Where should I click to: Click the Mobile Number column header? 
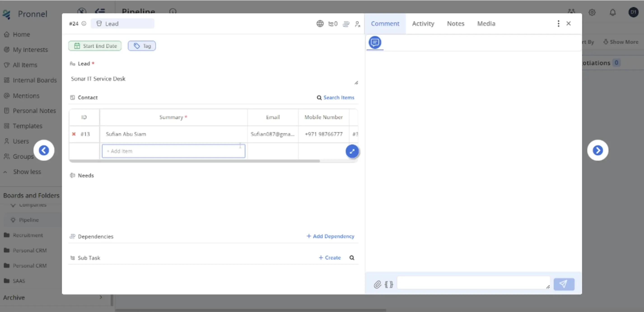[x=324, y=117]
